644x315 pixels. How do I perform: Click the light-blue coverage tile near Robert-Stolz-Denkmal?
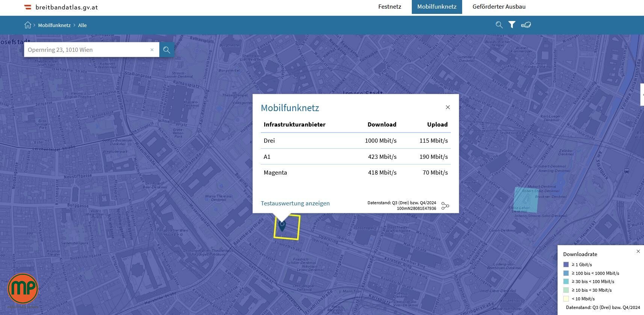(x=526, y=200)
